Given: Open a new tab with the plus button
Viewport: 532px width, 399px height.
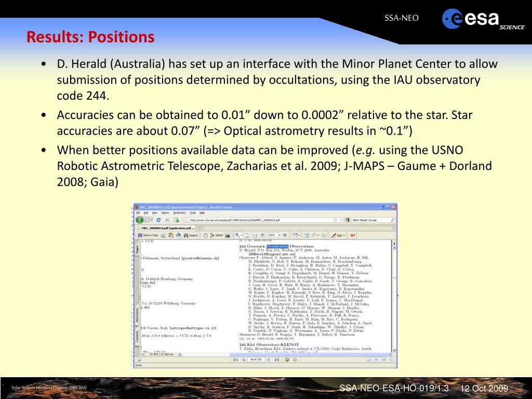Looking at the screenshot, I should coord(200,228).
